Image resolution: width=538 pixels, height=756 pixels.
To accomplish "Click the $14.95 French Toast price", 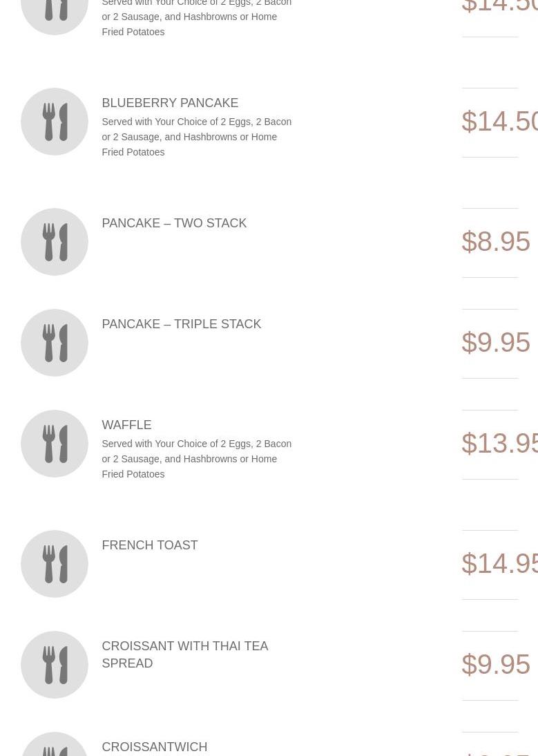I will (499, 564).
